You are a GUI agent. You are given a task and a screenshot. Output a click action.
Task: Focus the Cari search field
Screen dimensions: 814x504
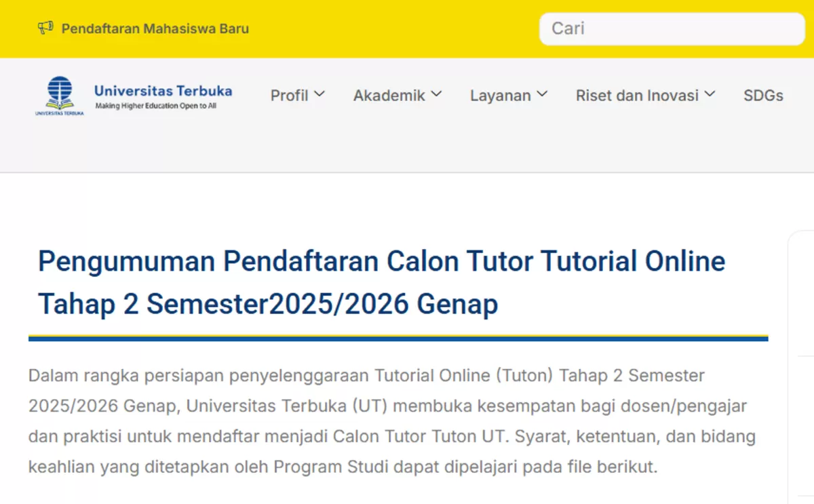click(672, 28)
